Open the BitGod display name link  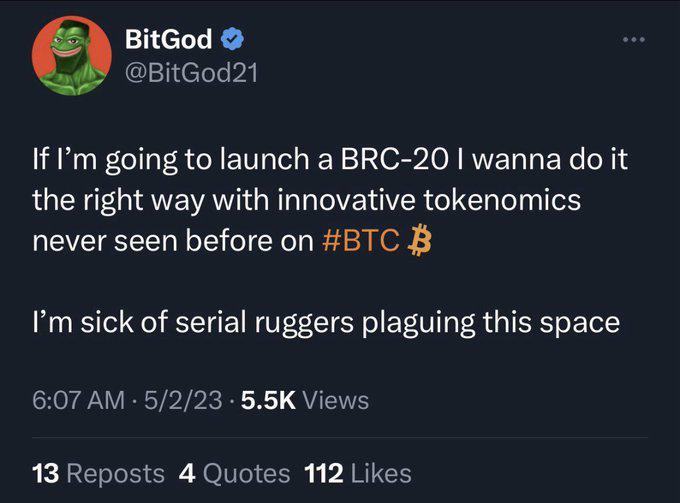point(168,40)
